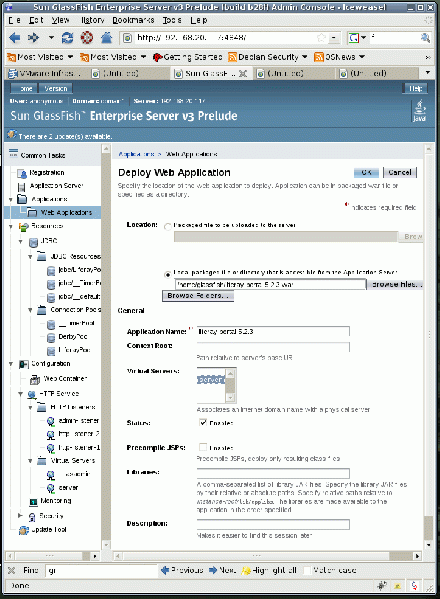Click the Browse Folders button
The image size is (440, 599).
(198, 296)
